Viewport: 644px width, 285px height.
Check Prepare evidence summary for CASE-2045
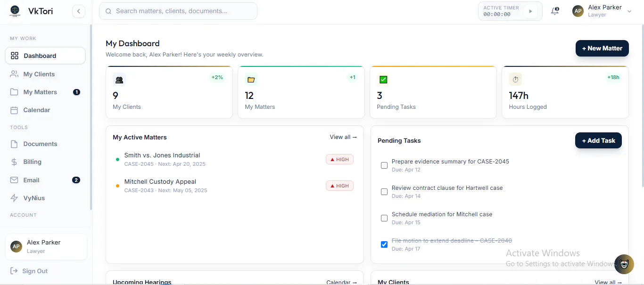384,165
